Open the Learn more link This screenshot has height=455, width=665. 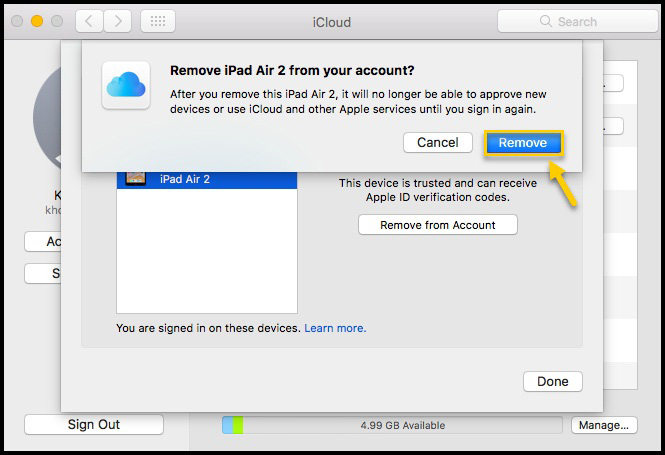pyautogui.click(x=335, y=328)
